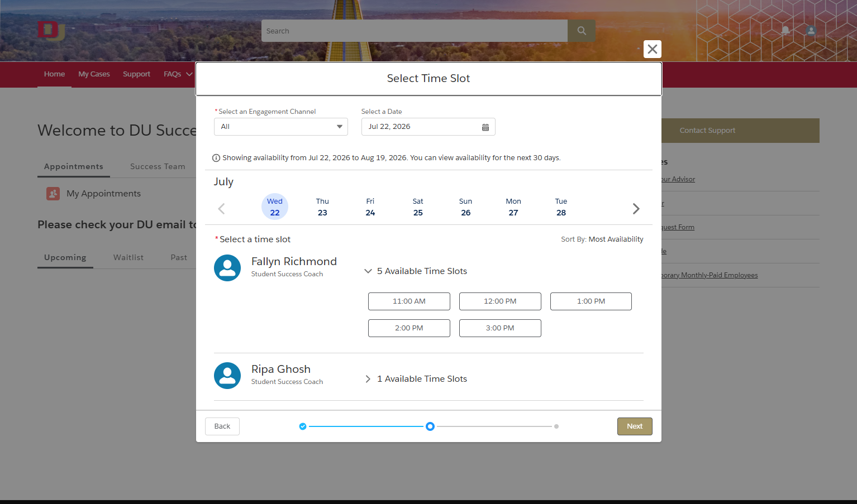Select Sun 26 in the date strip

466,207
